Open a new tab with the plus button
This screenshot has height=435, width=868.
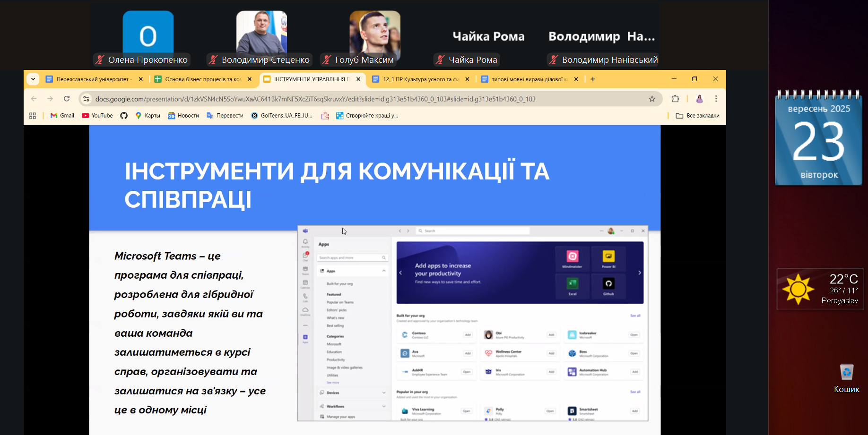coord(593,79)
